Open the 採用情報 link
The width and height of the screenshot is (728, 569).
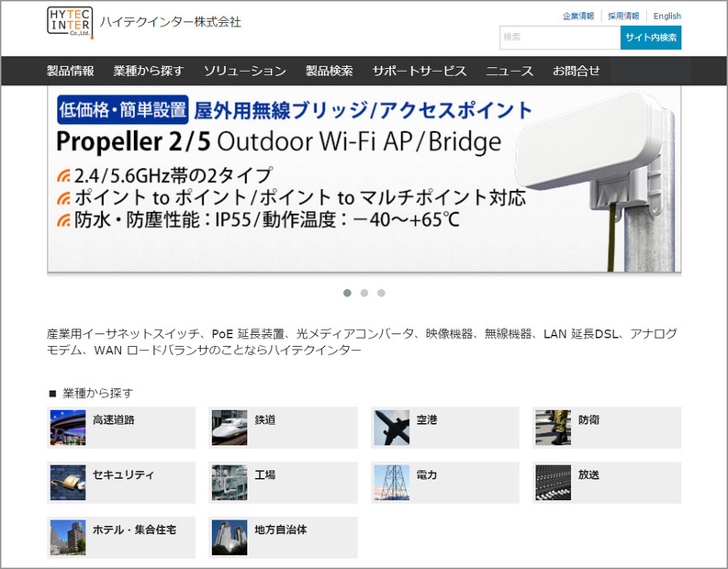pos(623,17)
